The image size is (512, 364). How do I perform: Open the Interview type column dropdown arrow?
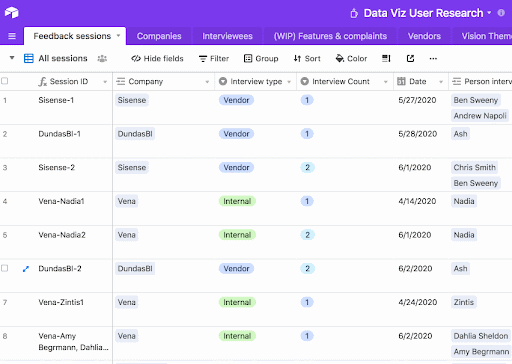[x=289, y=82]
